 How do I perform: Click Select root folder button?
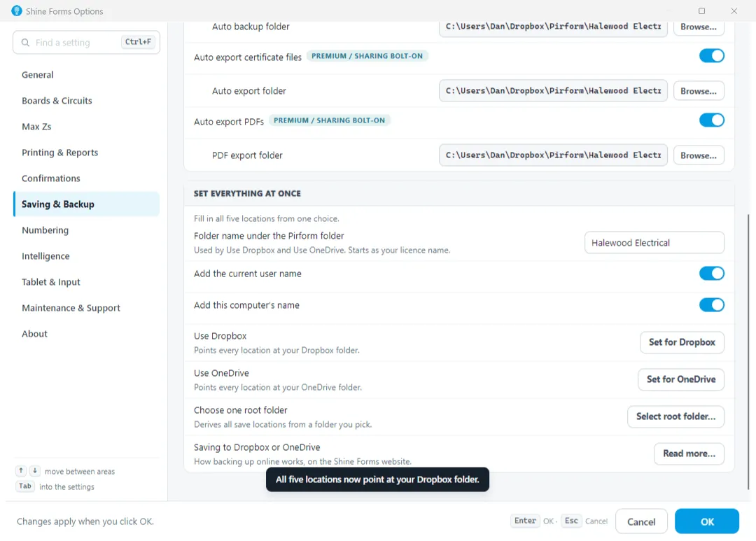(x=675, y=416)
